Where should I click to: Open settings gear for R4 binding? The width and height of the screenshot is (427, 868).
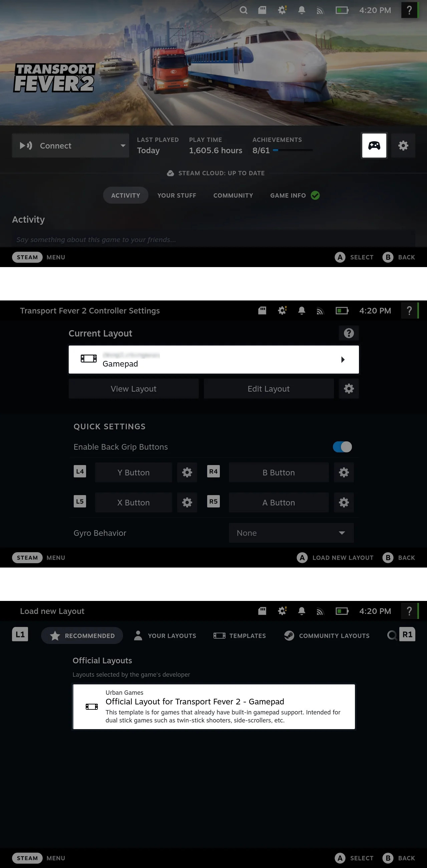[x=344, y=472]
